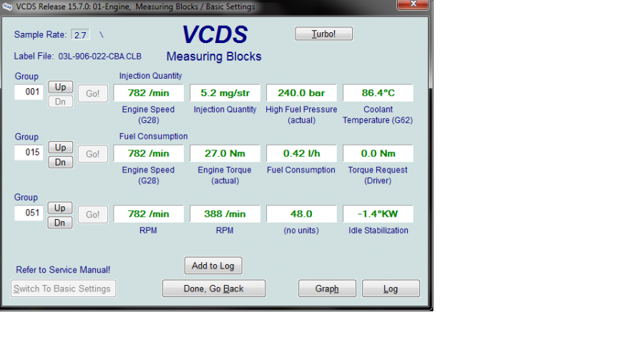Image resolution: width=644 pixels, height=363 pixels.
Task: Return via Done, Go Back button
Action: [x=214, y=289]
